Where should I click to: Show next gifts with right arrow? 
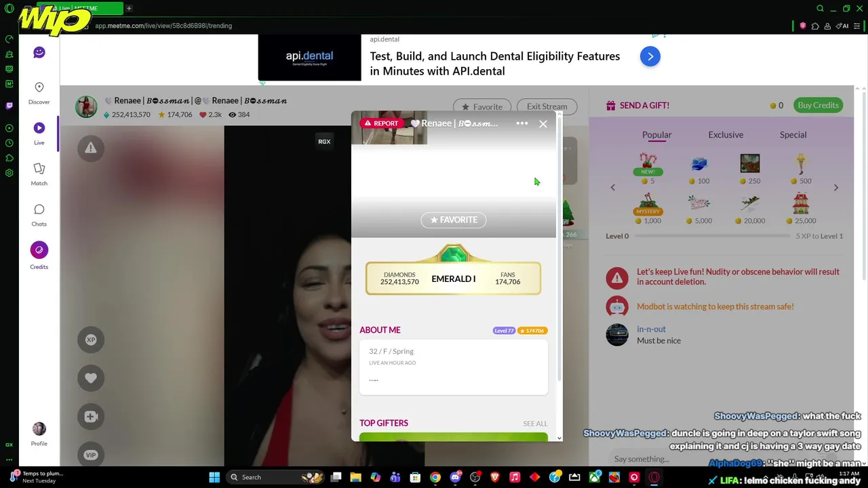[836, 188]
